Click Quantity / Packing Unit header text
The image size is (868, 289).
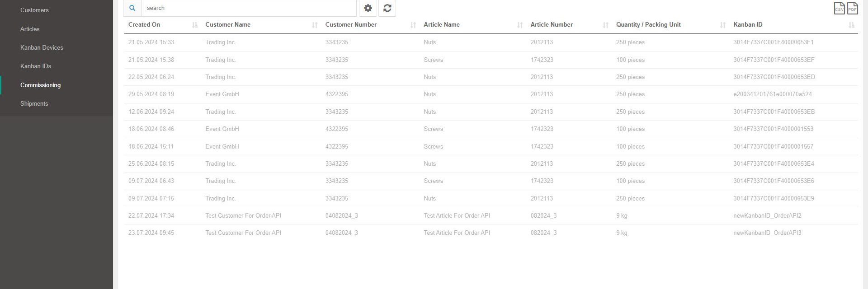[648, 24]
